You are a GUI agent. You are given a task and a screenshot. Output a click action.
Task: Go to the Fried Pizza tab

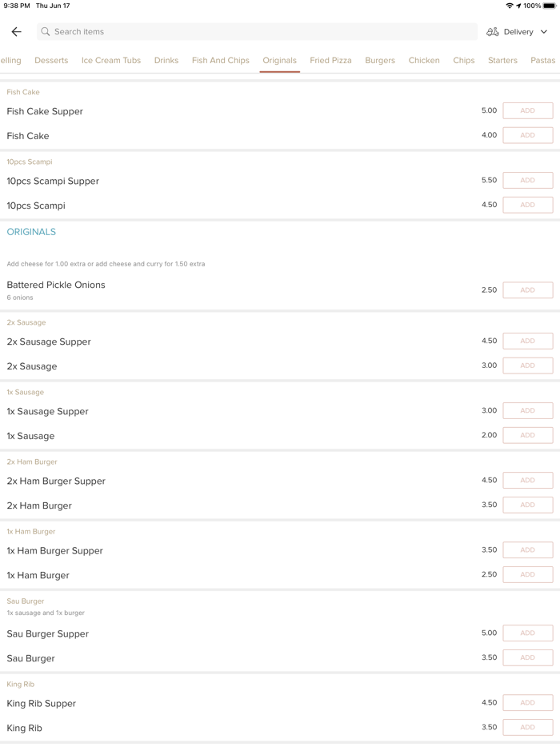click(330, 60)
